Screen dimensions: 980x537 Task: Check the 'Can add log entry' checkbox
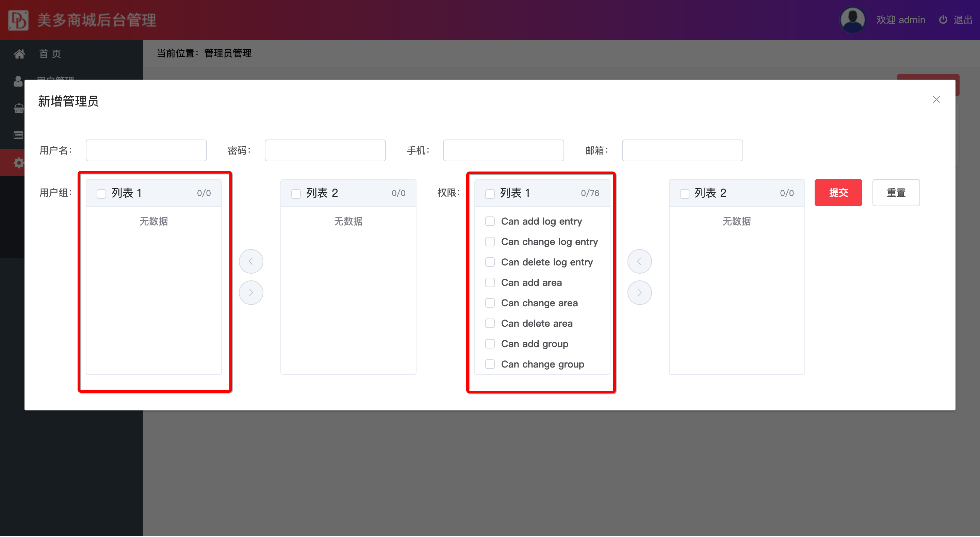coord(490,221)
